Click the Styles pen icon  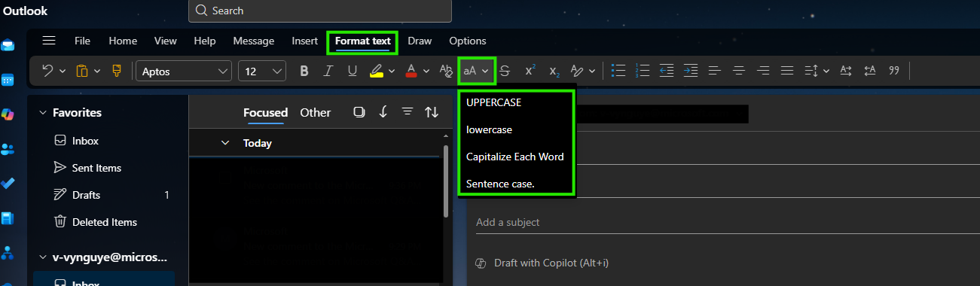[577, 71]
